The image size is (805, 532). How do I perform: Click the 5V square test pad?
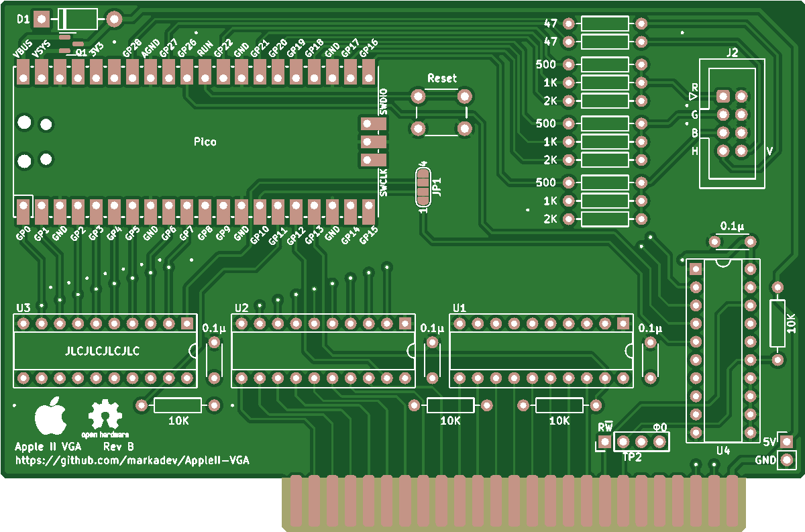[x=786, y=441]
